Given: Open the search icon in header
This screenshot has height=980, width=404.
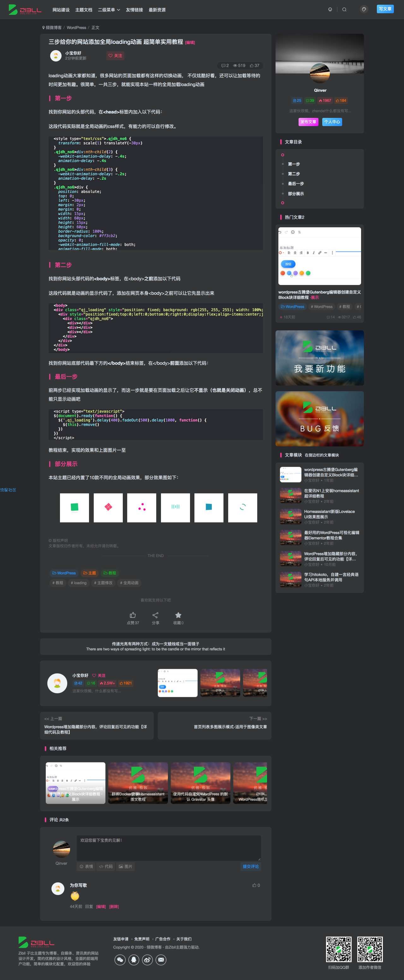Looking at the screenshot, I should coord(344,9).
